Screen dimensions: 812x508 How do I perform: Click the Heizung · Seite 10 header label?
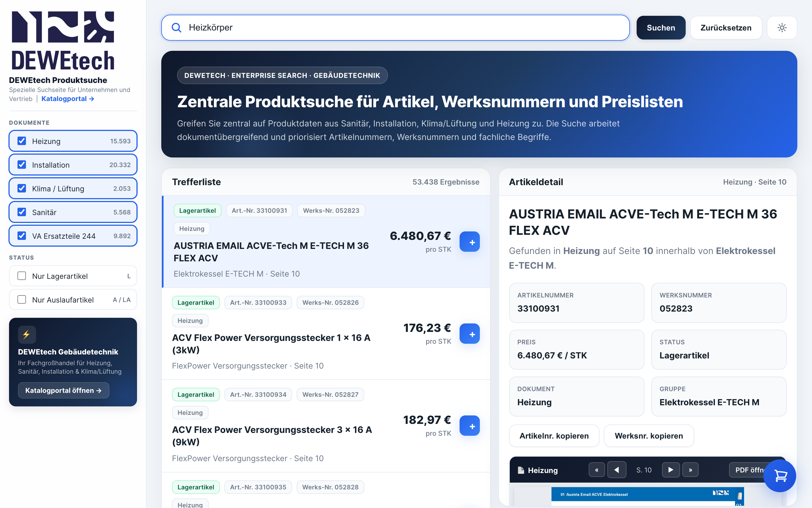coord(754,182)
